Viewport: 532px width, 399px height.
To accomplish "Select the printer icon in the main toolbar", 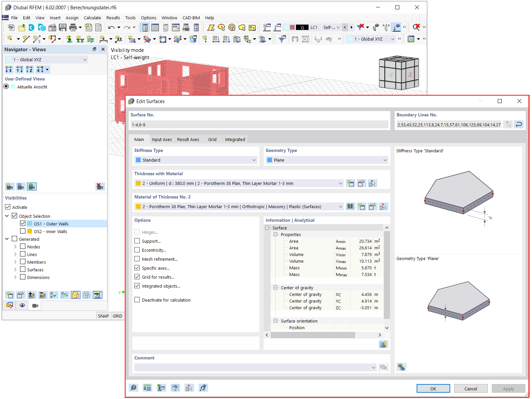I will pyautogui.click(x=73, y=27).
